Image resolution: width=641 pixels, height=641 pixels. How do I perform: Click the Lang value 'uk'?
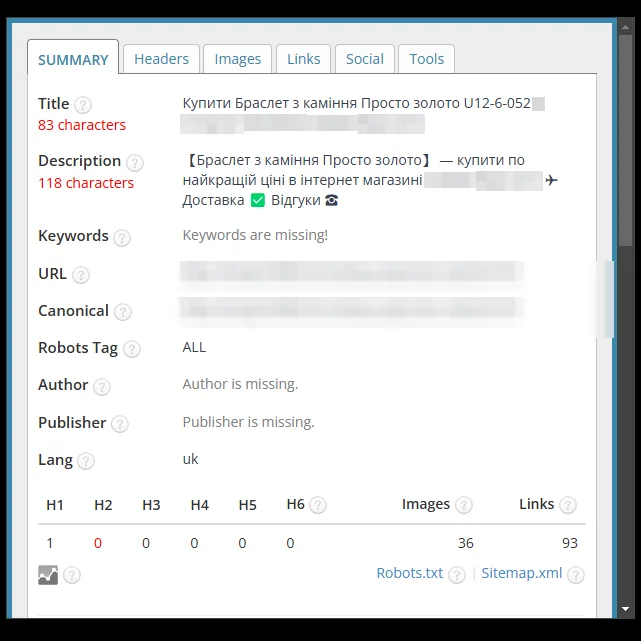pyautogui.click(x=191, y=459)
